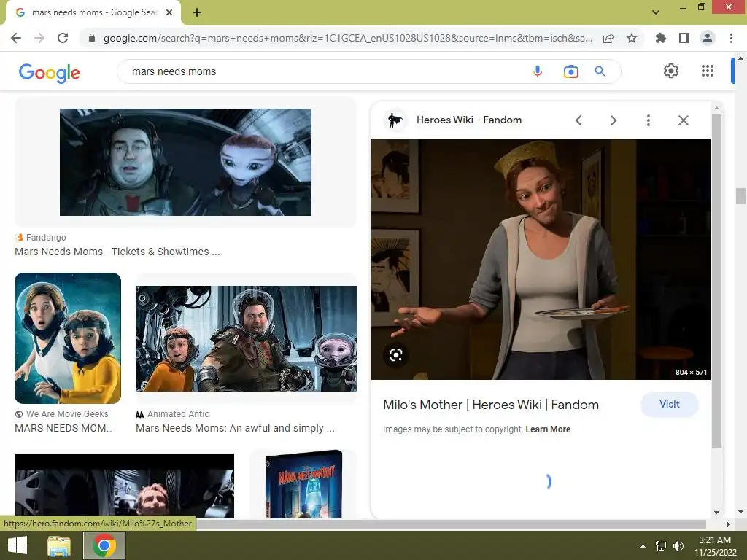Open Milo's Mother | Heroes Wiki title link

point(491,405)
